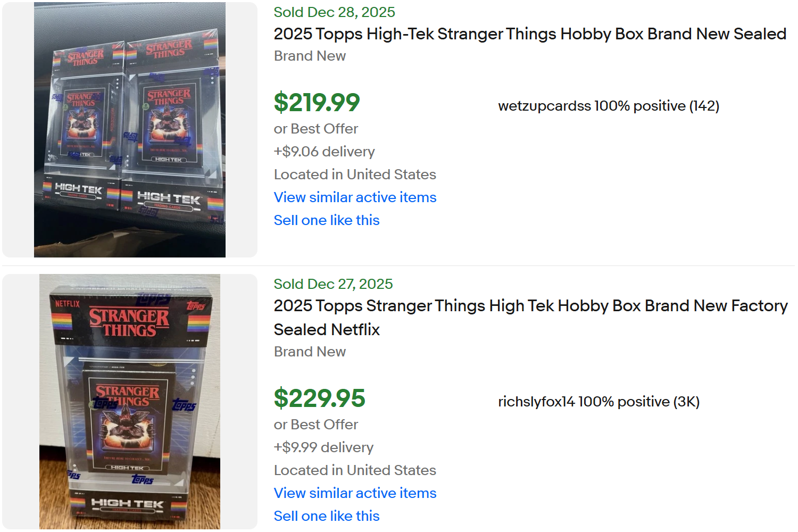The width and height of the screenshot is (798, 532).
Task: Open the 2025 Topps High-Tek Stranger Things listing
Action: tap(529, 34)
